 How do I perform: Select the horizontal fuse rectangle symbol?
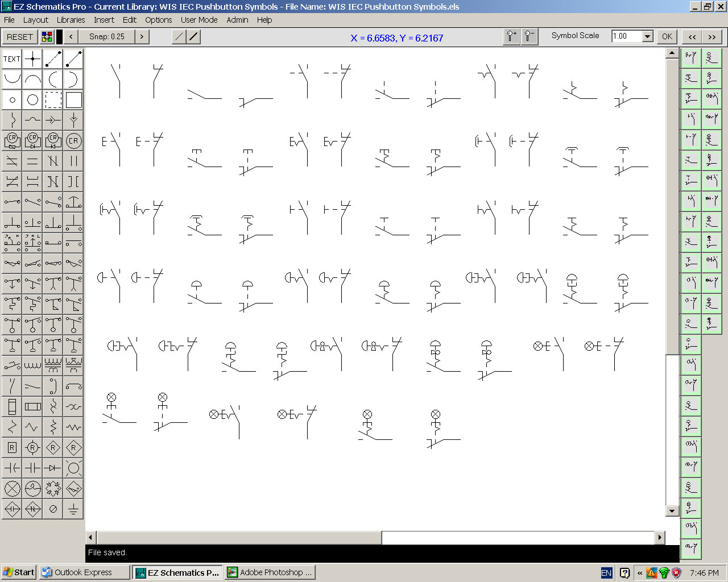coord(32,406)
